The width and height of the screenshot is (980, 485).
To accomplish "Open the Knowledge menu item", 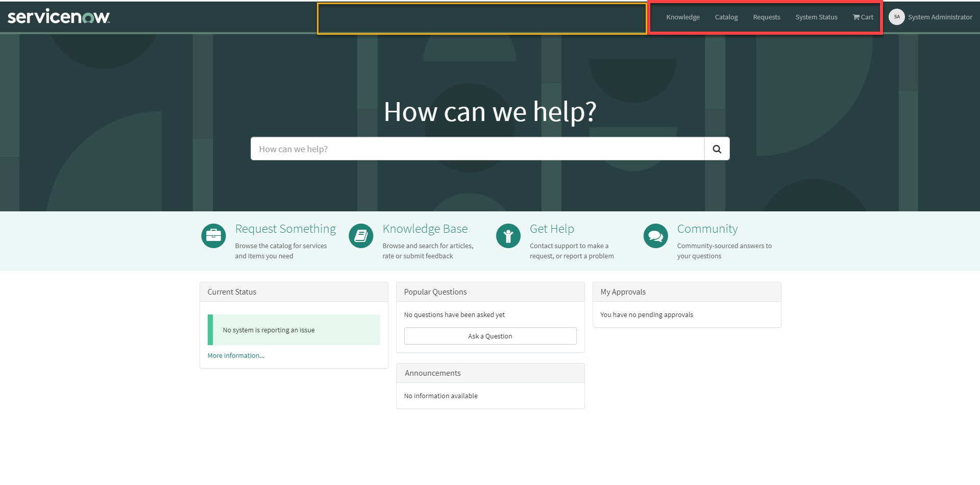I will point(683,17).
